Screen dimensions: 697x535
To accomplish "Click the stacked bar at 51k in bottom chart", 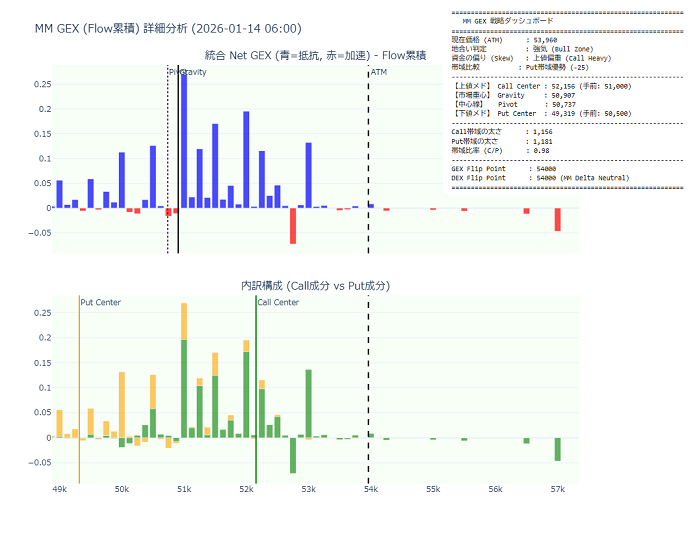I will pos(184,371).
